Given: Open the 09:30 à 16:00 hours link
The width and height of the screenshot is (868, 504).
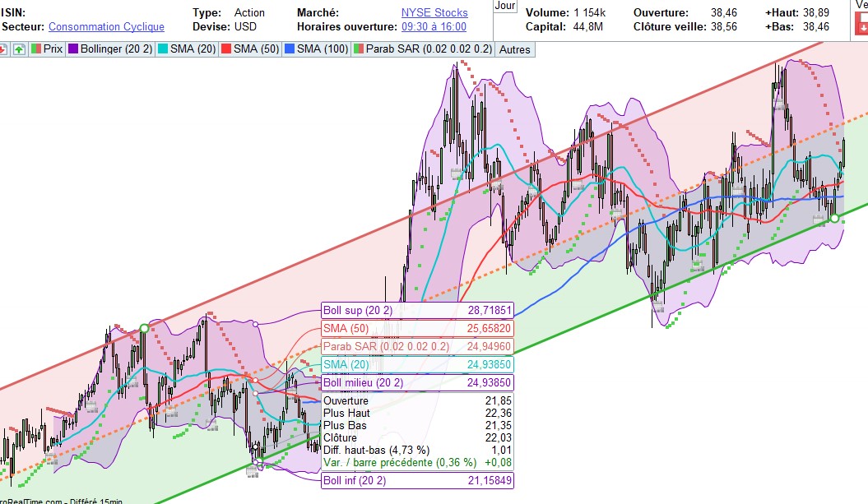Looking at the screenshot, I should 434,26.
